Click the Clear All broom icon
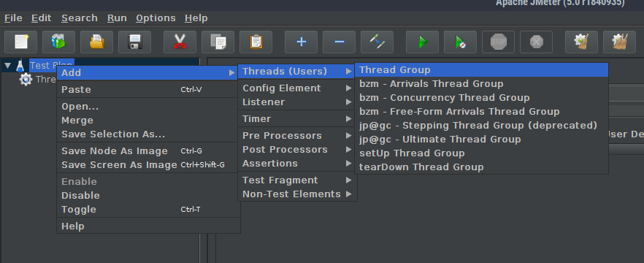The height and width of the screenshot is (263, 644). tap(619, 42)
